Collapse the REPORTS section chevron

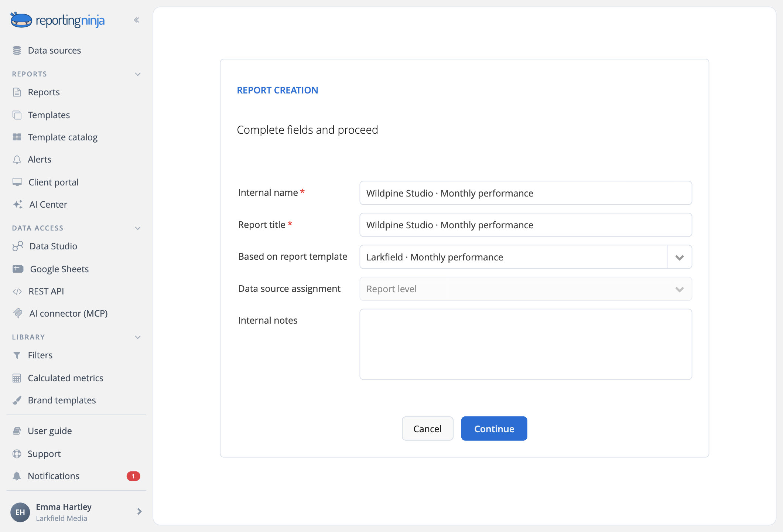[138, 74]
